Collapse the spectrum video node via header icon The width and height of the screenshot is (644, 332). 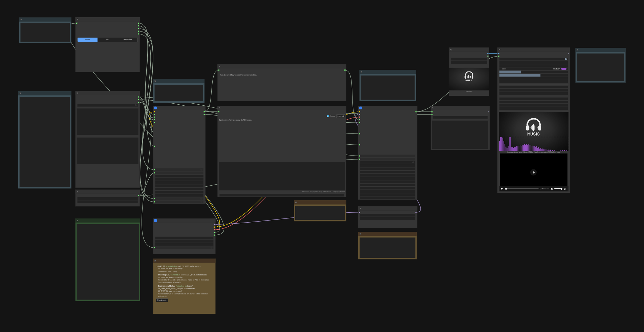click(x=499, y=49)
